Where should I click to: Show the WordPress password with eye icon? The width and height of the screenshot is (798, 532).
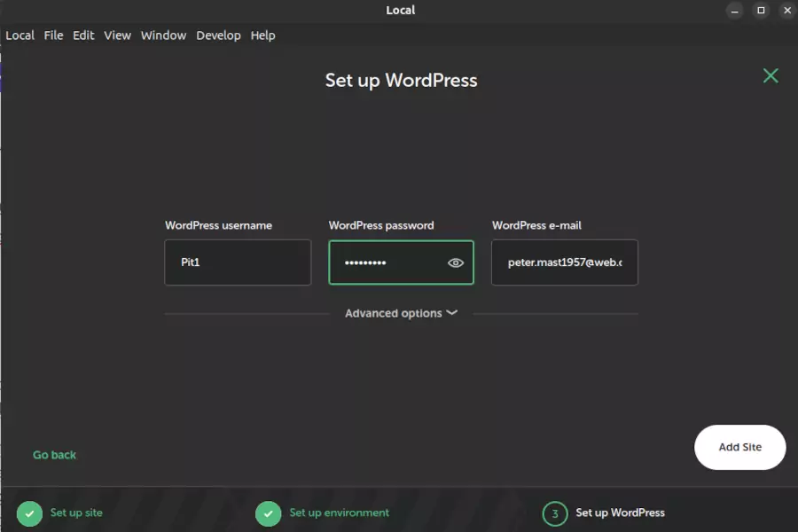[x=456, y=262]
